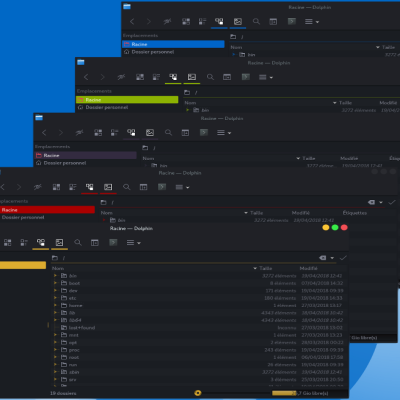
Task: Click Search icon in red-accent Dolphin window
Action: pyautogui.click(x=127, y=187)
